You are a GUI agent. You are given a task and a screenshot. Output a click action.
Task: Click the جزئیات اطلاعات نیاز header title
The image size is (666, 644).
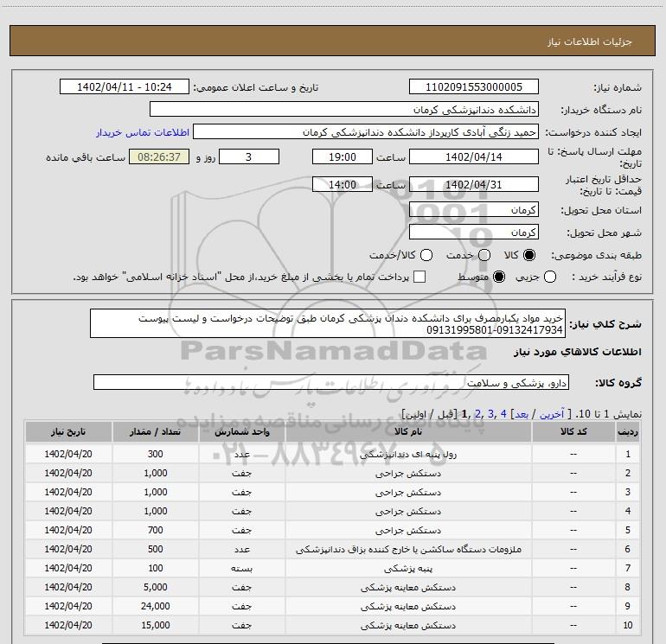(590, 41)
